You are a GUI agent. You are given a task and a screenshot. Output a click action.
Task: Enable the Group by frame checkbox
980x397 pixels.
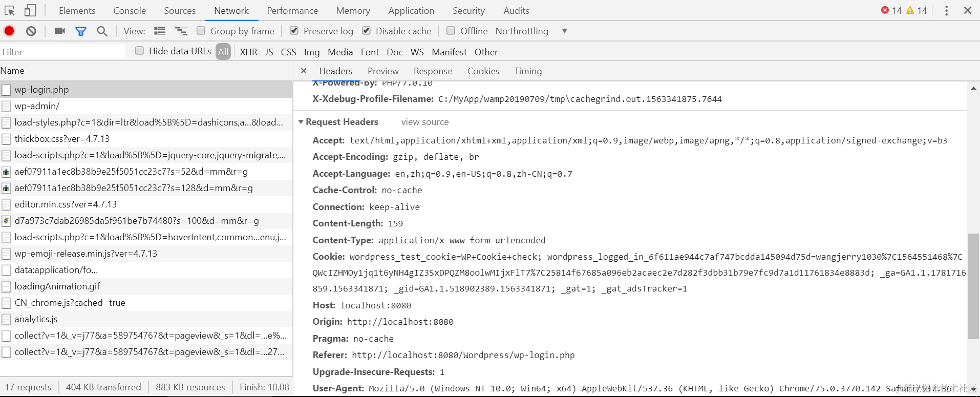click(x=201, y=31)
